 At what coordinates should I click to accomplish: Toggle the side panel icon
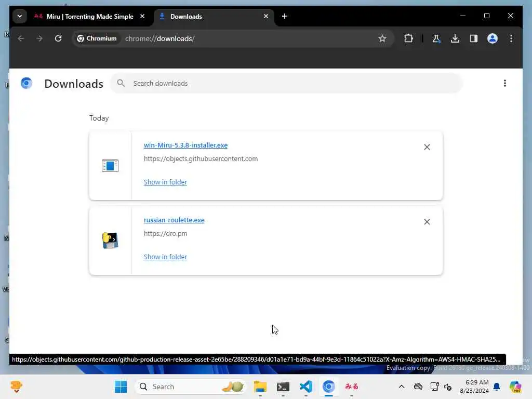click(x=474, y=38)
